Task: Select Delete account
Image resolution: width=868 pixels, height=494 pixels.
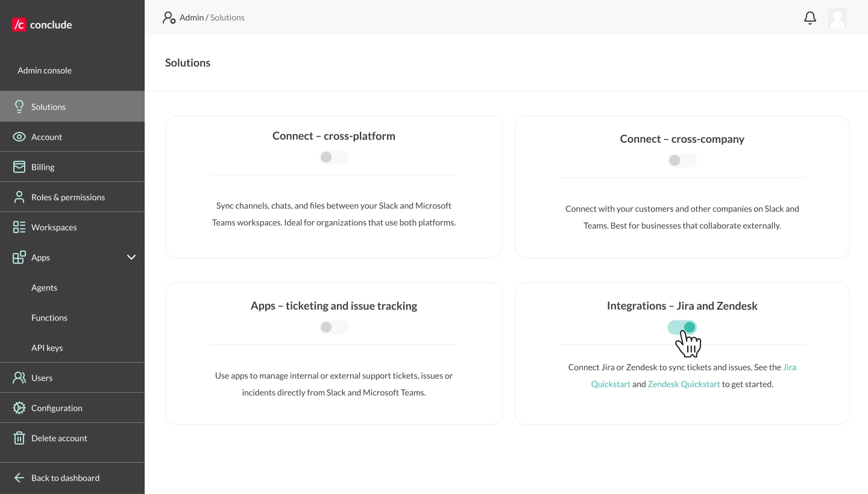Action: click(x=72, y=438)
